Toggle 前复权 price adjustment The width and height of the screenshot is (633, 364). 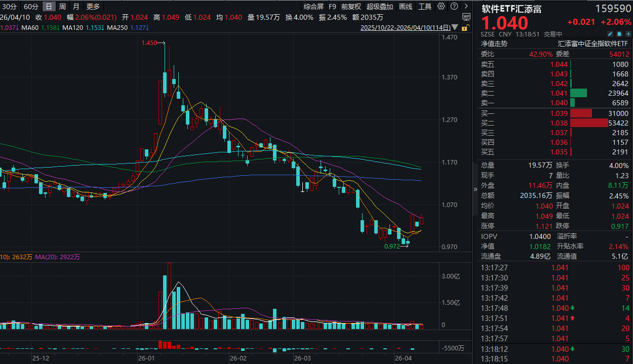coord(351,7)
